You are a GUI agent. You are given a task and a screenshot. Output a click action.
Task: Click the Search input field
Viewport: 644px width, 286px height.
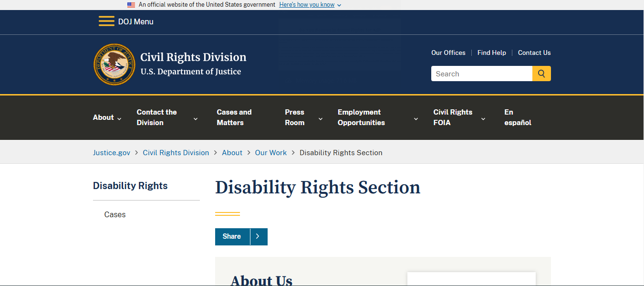coord(482,74)
